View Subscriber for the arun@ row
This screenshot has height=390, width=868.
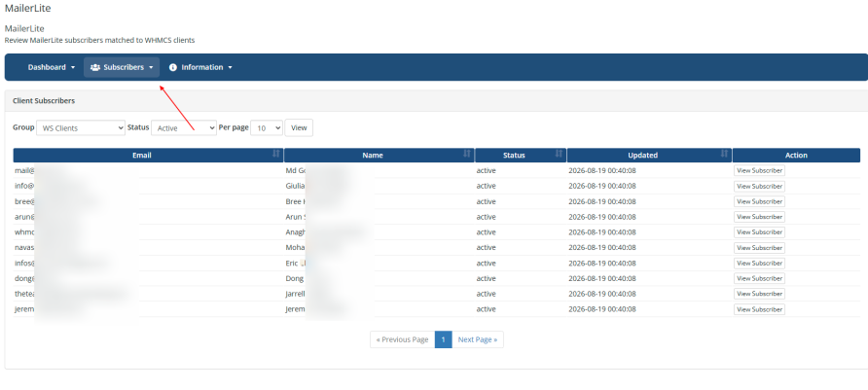click(x=759, y=217)
